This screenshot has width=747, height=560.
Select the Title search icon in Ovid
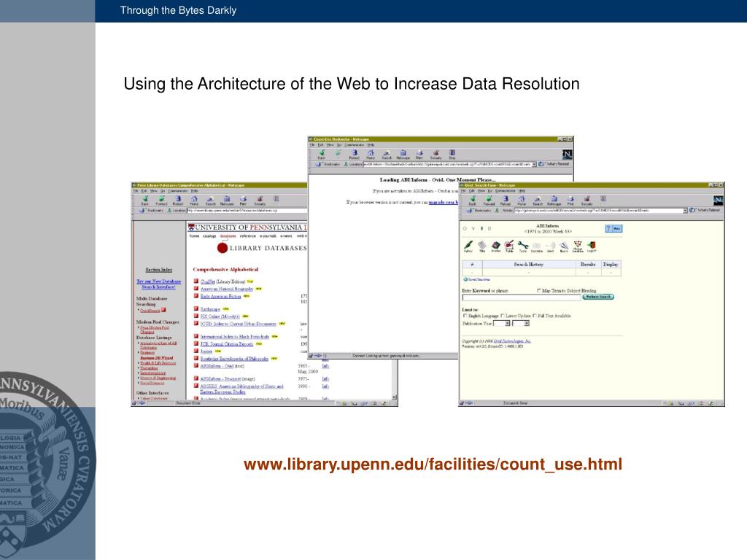(x=482, y=246)
